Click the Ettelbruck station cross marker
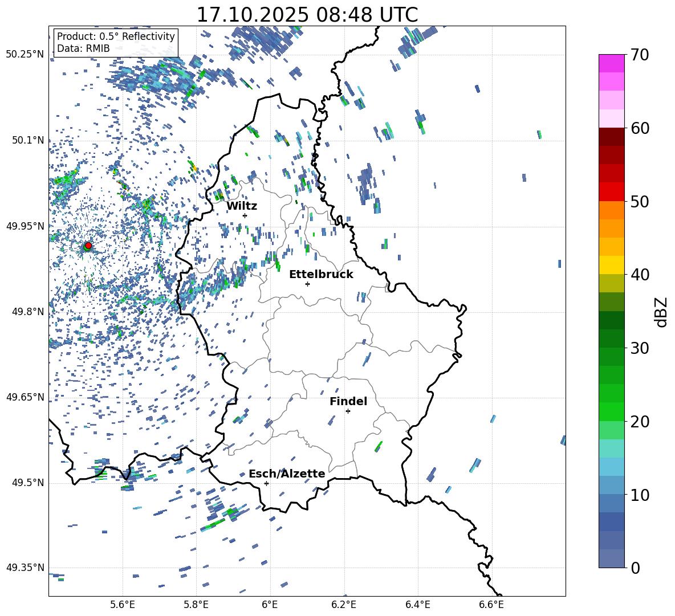 point(307,284)
